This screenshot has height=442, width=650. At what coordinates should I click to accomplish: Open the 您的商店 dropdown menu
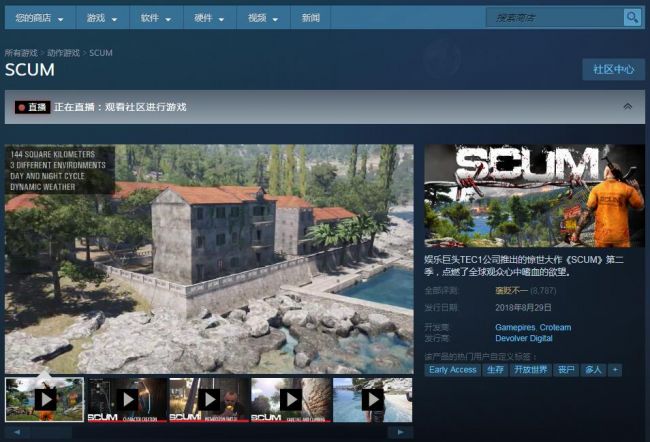pyautogui.click(x=40, y=18)
